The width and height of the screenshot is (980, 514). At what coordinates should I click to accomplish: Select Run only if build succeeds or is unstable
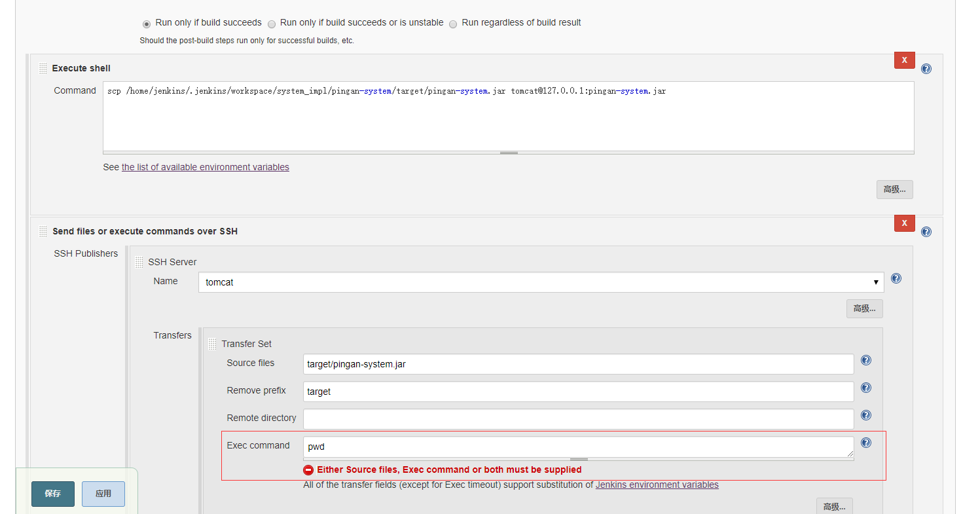[272, 24]
